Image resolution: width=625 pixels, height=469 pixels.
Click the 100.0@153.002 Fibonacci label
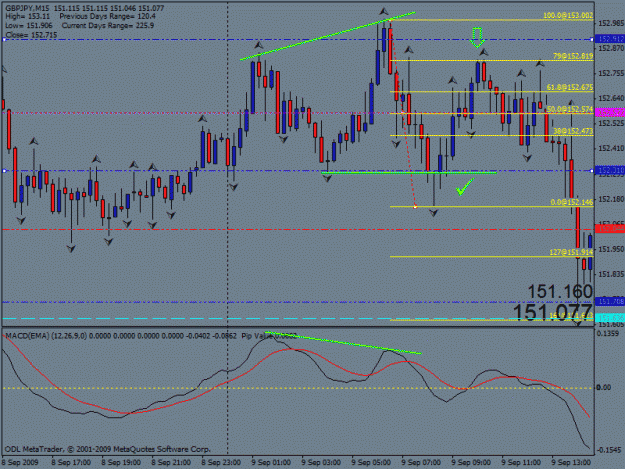click(x=568, y=16)
